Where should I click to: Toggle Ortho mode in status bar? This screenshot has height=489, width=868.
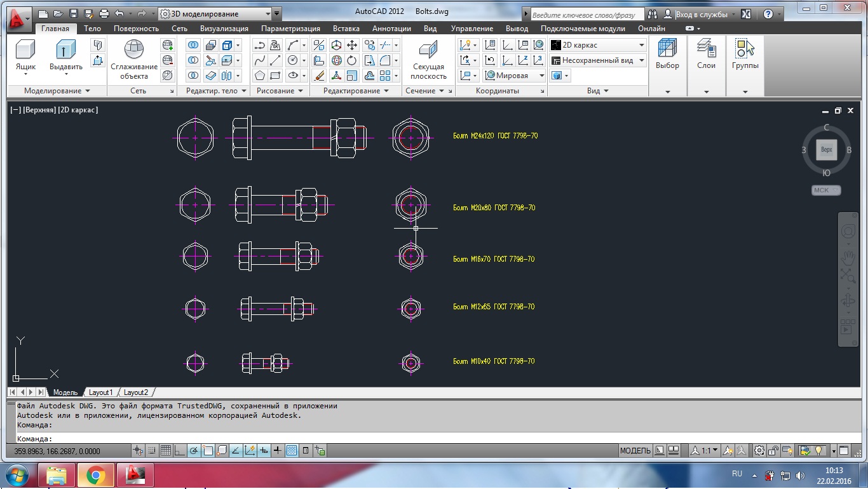(x=180, y=451)
